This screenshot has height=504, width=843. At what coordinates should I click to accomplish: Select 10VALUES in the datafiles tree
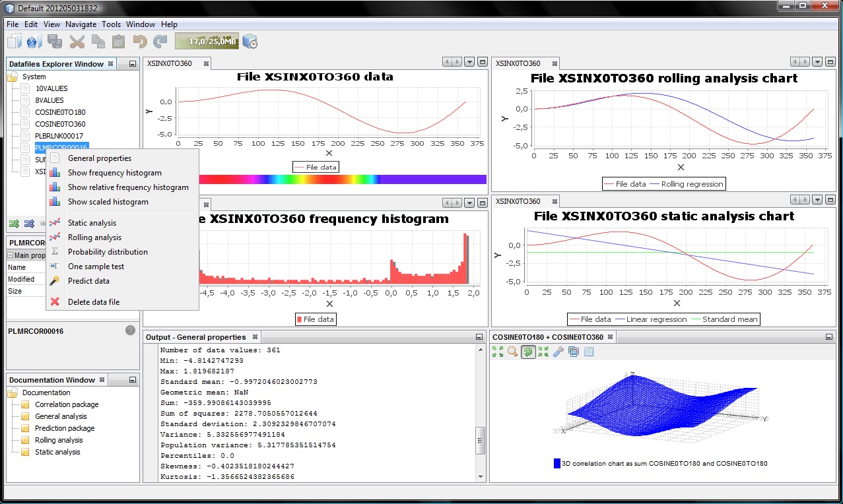(x=51, y=88)
